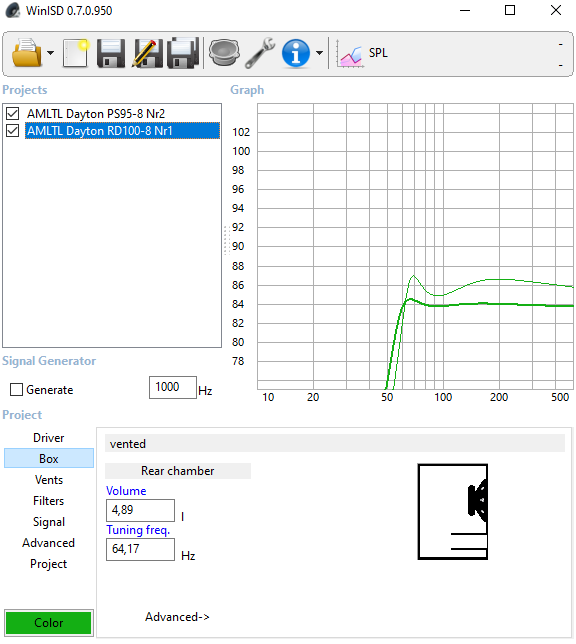Click the splitter handle beside the graph
The height and width of the screenshot is (644, 576).
pos(226,240)
